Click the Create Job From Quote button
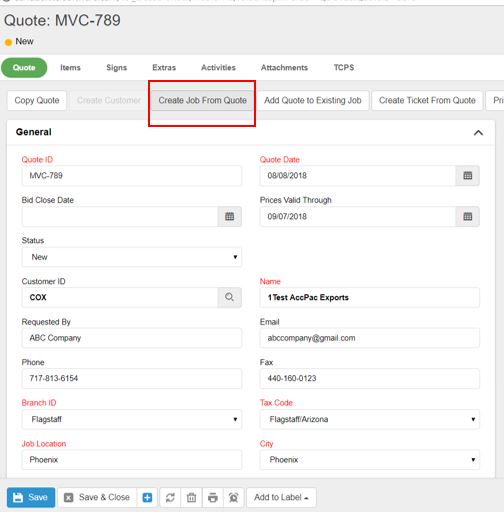This screenshot has width=504, height=516. point(202,100)
